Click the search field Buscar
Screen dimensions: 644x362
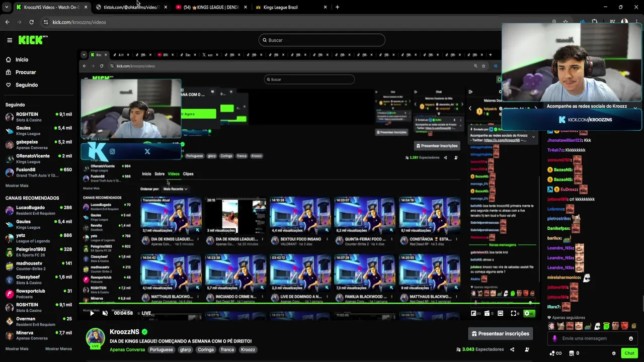point(322,40)
